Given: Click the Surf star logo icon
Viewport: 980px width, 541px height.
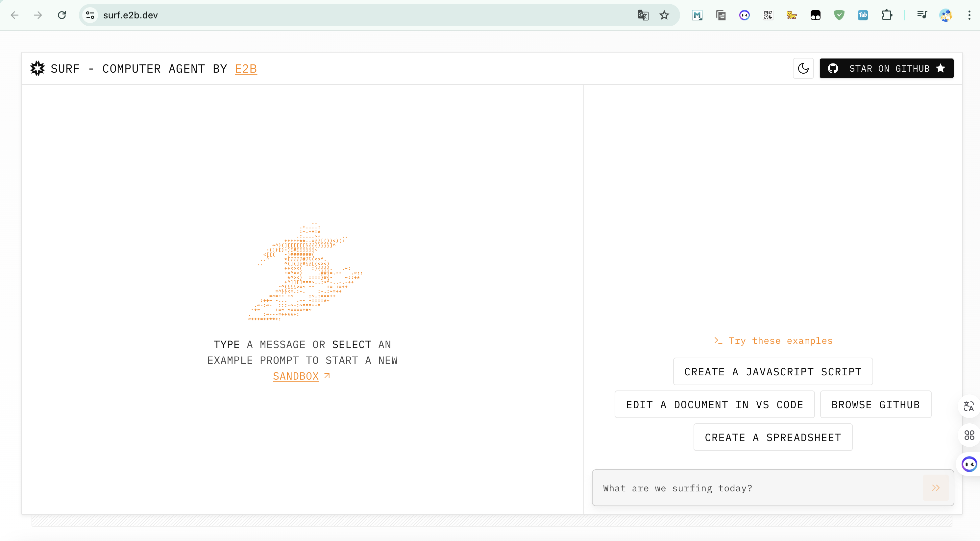Looking at the screenshot, I should coord(37,68).
